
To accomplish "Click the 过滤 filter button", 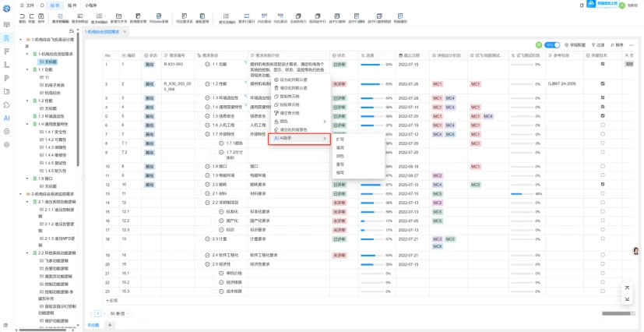I will pyautogui.click(x=598, y=44).
